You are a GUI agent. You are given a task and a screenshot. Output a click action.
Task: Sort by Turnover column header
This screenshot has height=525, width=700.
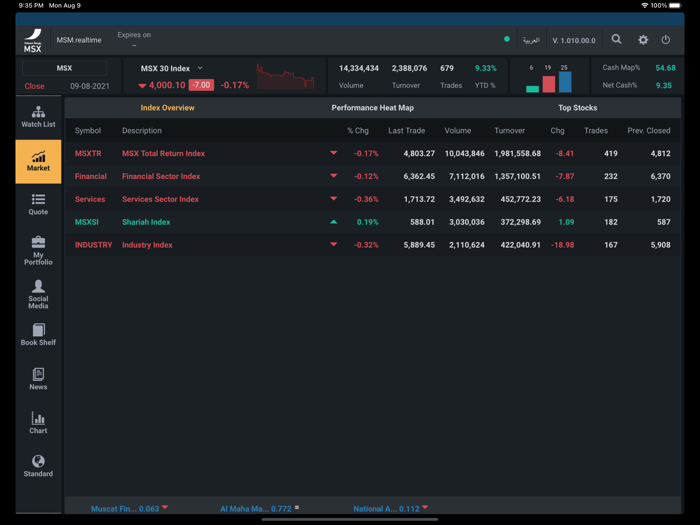tap(509, 130)
